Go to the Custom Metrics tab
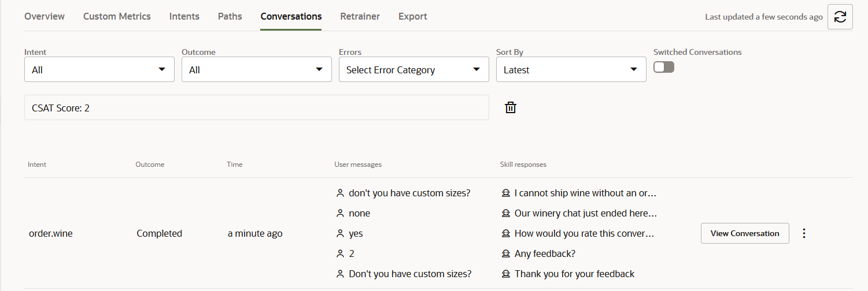This screenshot has height=291, width=868. click(x=117, y=16)
